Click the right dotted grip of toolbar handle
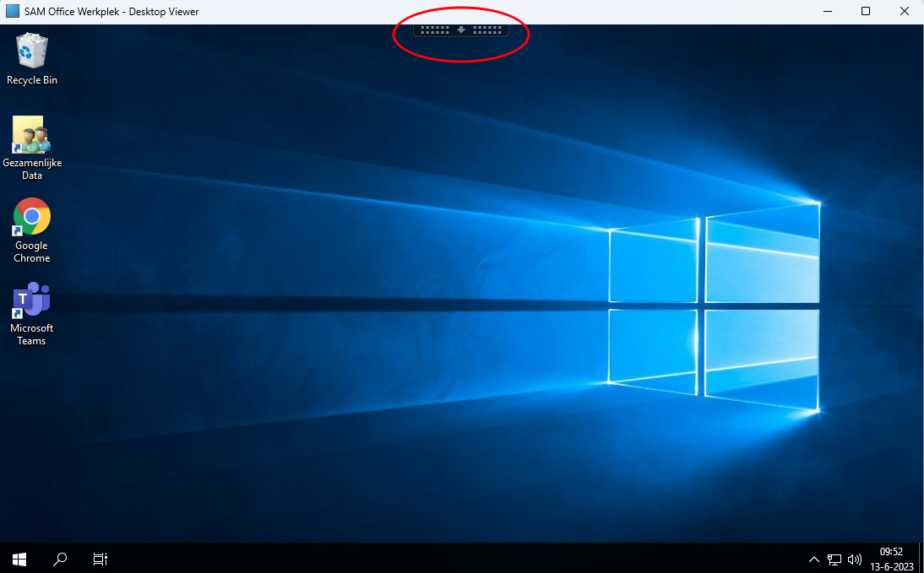Image resolution: width=924 pixels, height=573 pixels. coord(487,30)
